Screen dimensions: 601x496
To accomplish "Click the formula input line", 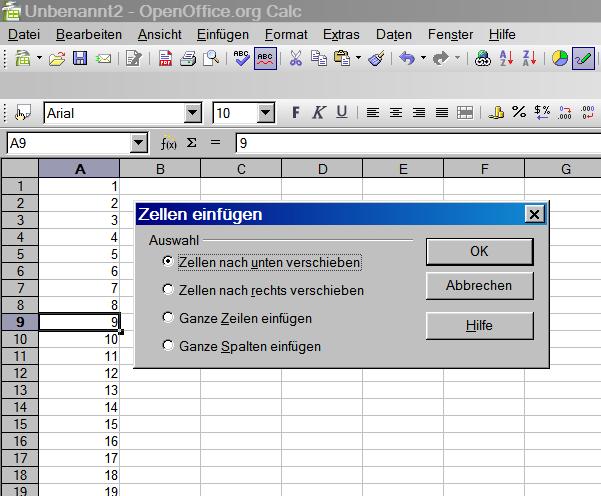I will click(419, 143).
